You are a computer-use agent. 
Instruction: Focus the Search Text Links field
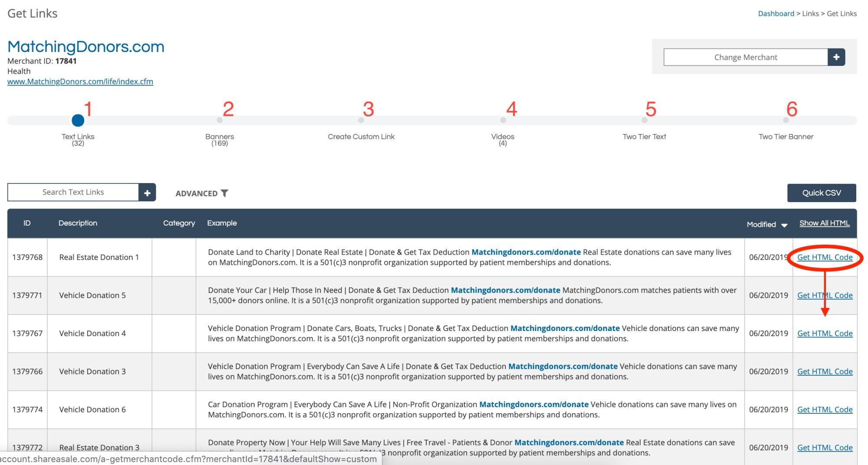click(x=73, y=192)
